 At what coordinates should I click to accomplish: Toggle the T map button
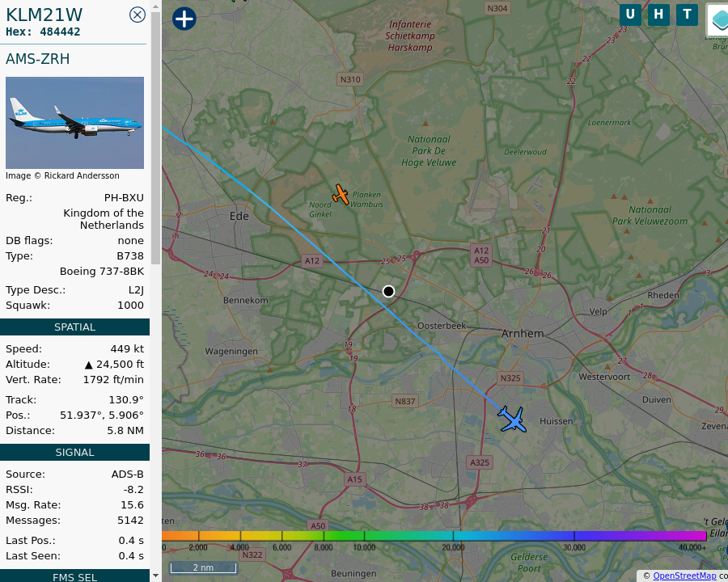687,15
